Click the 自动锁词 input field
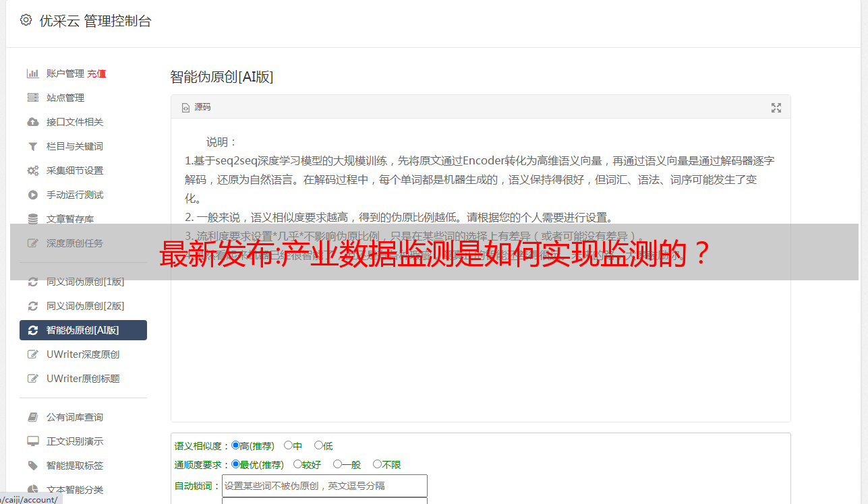 pyautogui.click(x=324, y=486)
